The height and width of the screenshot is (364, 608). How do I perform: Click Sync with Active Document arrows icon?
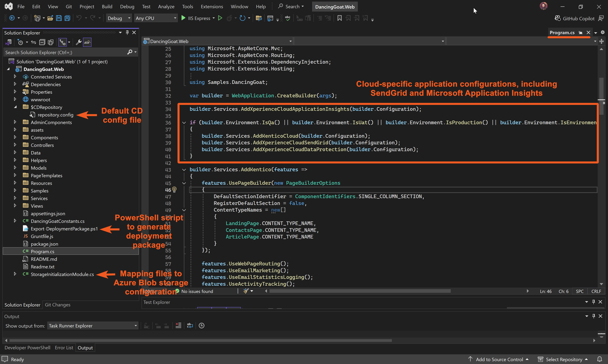pyautogui.click(x=34, y=42)
